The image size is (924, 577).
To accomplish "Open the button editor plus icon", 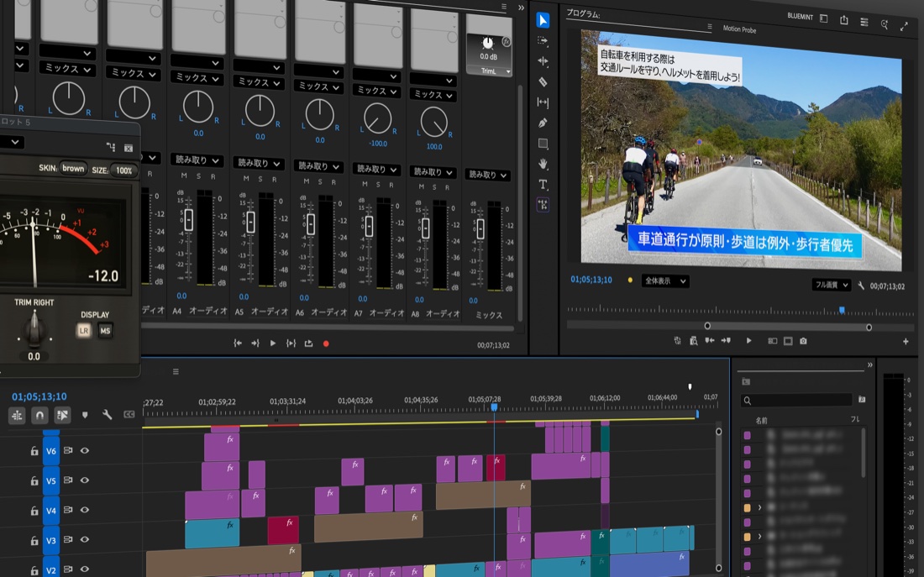I will click(x=906, y=341).
